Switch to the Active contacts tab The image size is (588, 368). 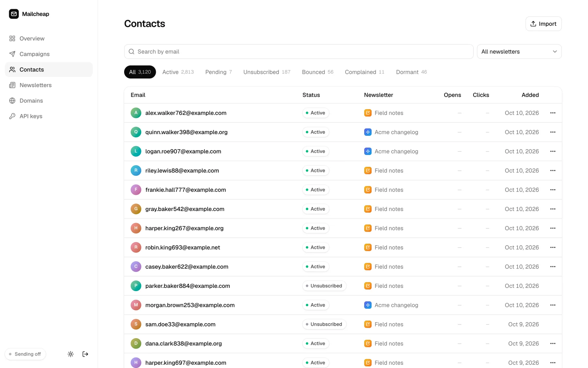tap(178, 72)
